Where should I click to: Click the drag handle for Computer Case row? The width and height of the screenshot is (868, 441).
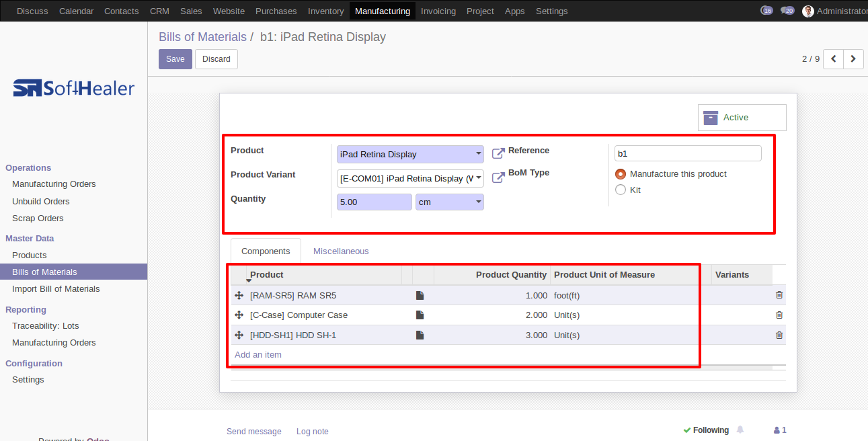coord(239,315)
